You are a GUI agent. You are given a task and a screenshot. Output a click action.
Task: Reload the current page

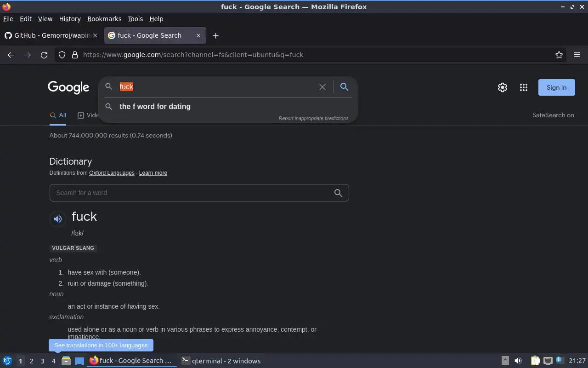[x=44, y=55]
